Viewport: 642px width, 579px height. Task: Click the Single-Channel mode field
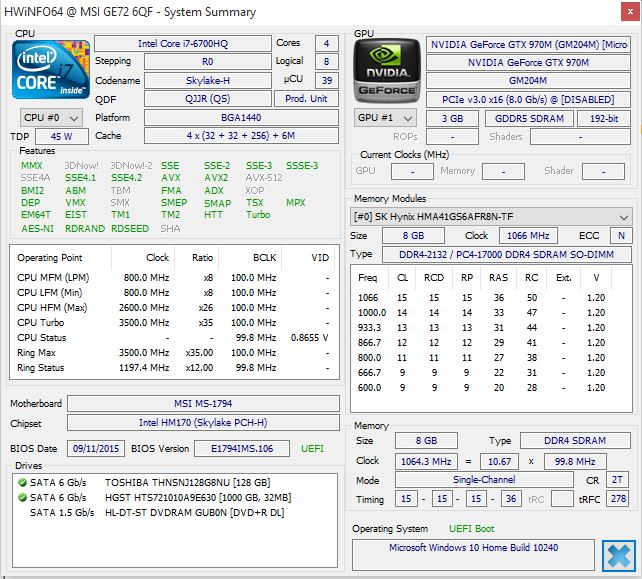click(484, 479)
